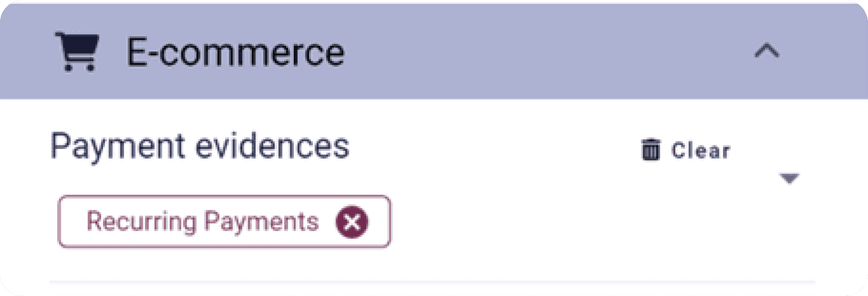Click the trash can icon beside Clear

tap(651, 150)
